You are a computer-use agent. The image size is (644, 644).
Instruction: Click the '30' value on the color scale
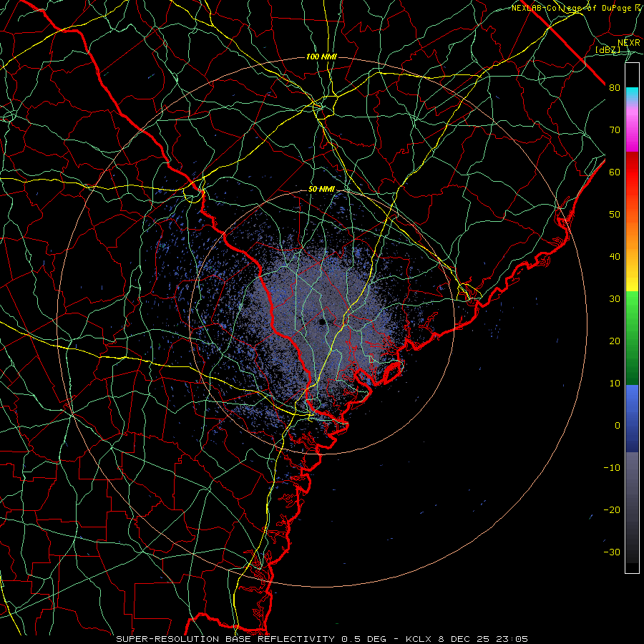(615, 299)
